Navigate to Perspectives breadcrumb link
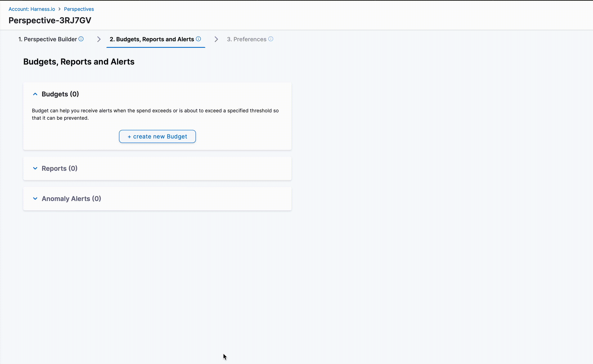593x364 pixels. tap(79, 9)
